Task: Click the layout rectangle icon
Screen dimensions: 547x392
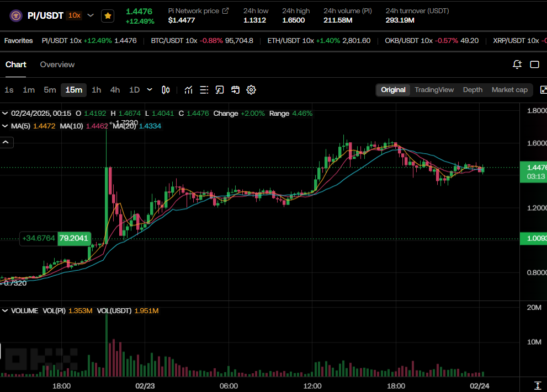Action: click(x=534, y=65)
